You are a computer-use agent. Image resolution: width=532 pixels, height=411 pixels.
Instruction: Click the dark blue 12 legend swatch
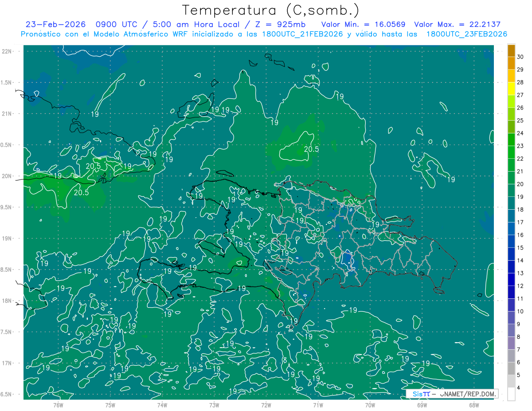tap(511, 280)
